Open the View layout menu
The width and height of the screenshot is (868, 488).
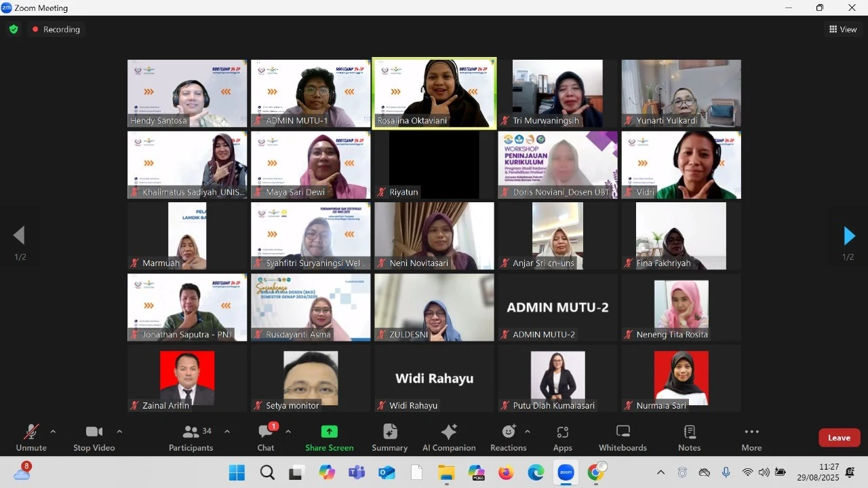pos(843,29)
